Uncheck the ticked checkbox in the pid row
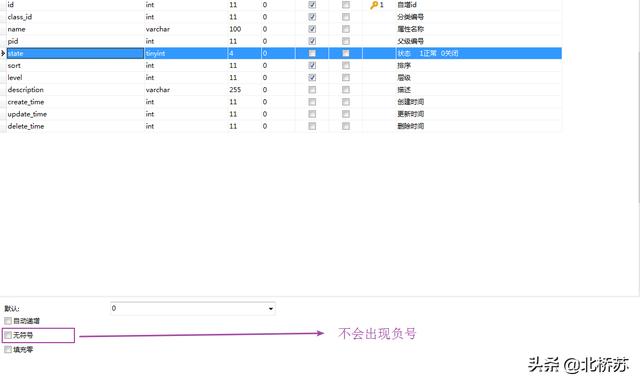Viewport: 640px width, 384px height. [x=312, y=41]
